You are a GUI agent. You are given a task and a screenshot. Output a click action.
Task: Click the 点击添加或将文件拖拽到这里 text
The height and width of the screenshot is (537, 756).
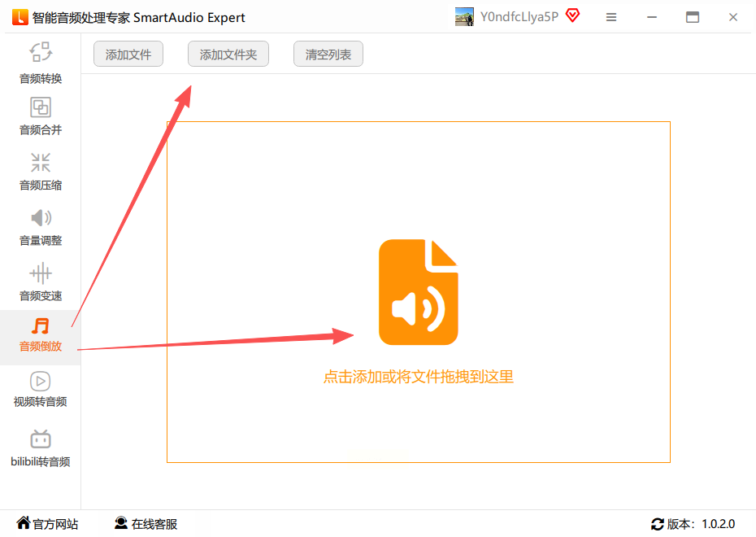click(419, 377)
